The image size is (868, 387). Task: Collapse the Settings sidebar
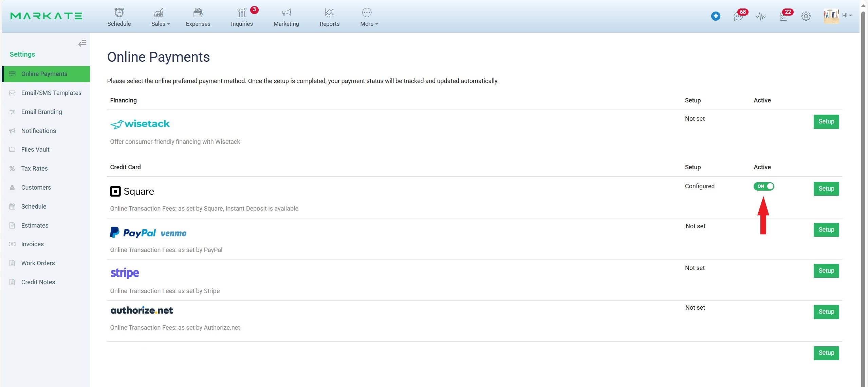(82, 43)
